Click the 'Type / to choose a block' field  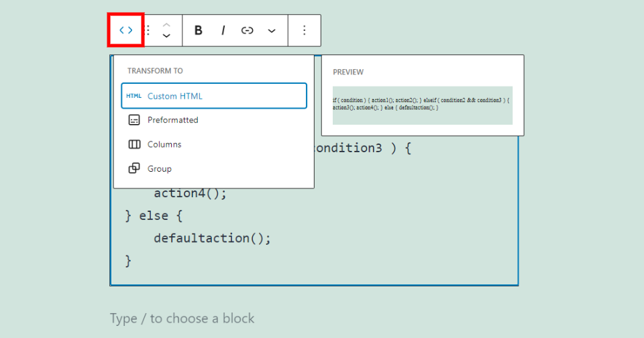[182, 318]
